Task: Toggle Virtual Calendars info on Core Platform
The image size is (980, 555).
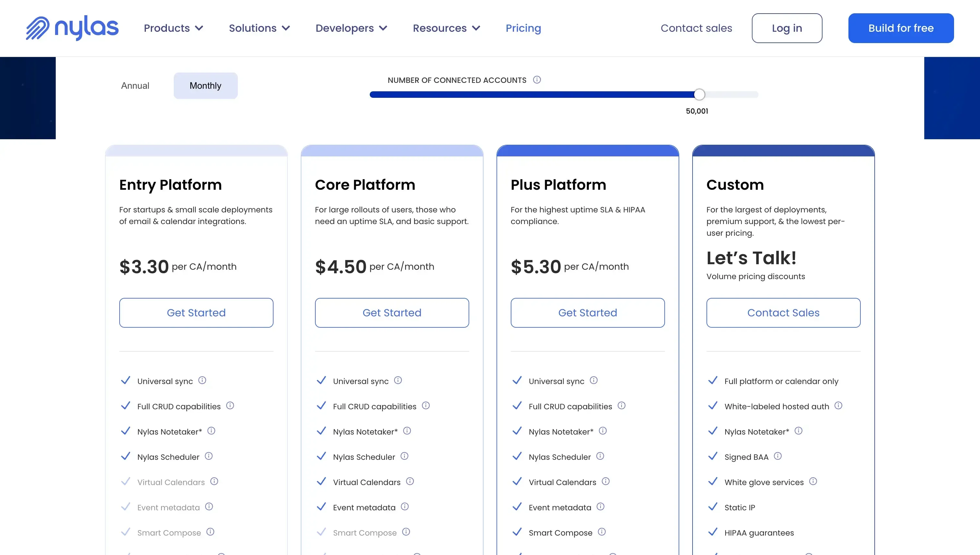Action: click(x=411, y=481)
